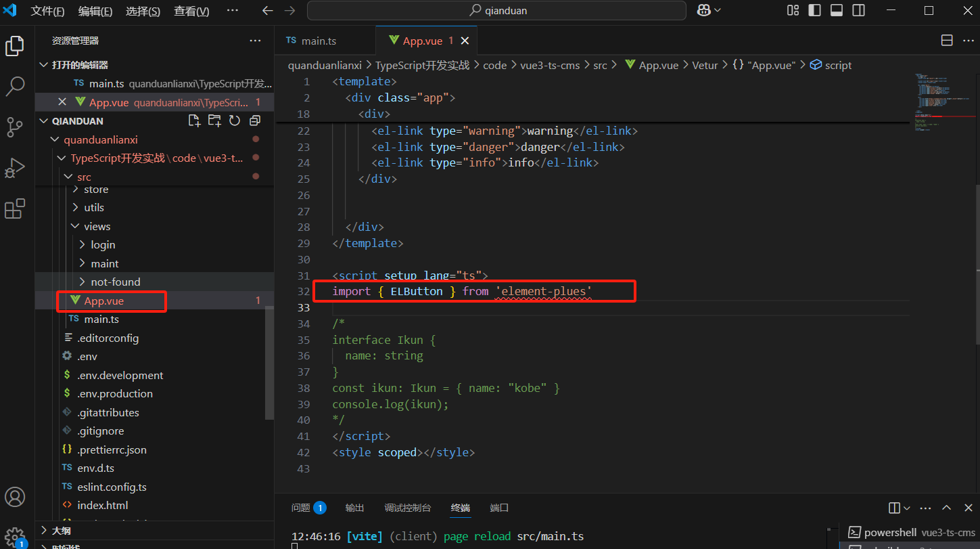Open the 查看(V) menu

click(x=191, y=11)
